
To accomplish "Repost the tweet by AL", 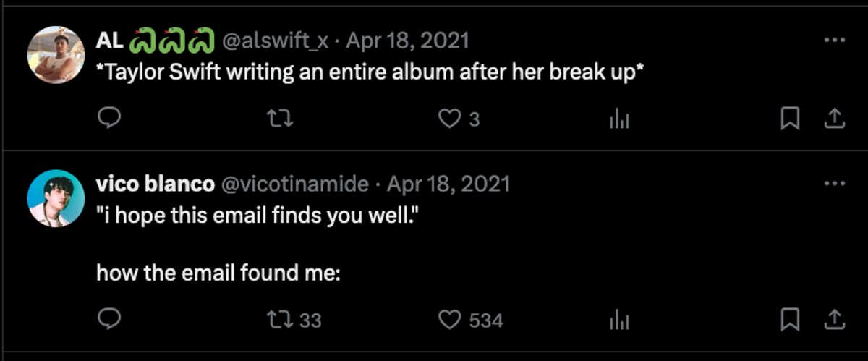I will click(281, 119).
